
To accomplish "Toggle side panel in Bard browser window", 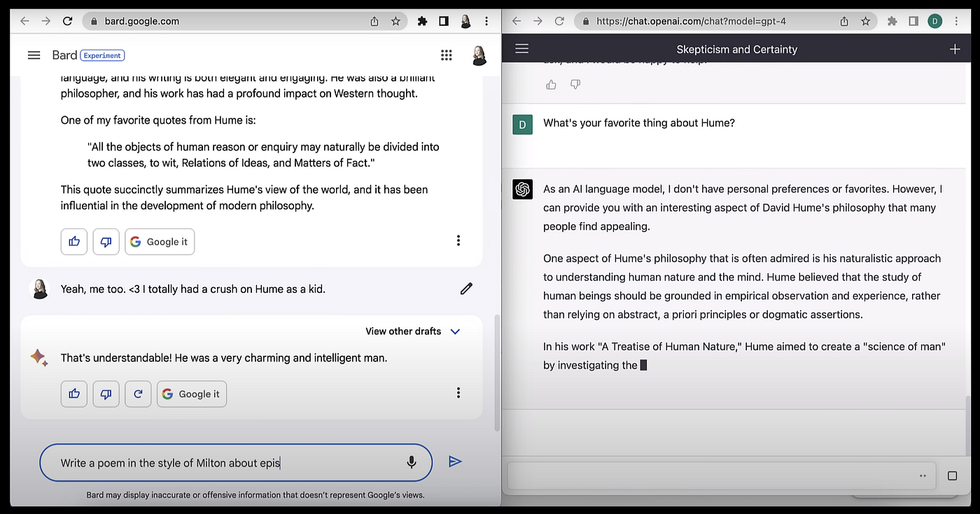I will pyautogui.click(x=444, y=21).
